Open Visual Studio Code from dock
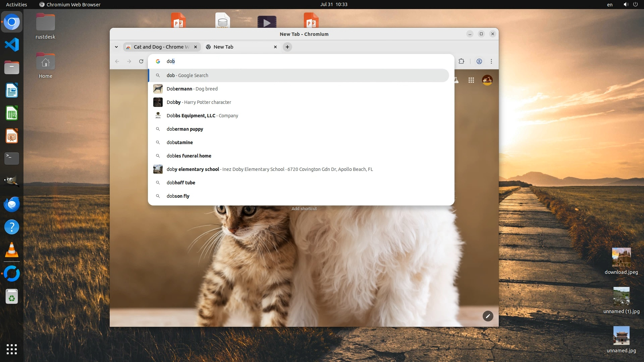The image size is (644, 362). [12, 45]
